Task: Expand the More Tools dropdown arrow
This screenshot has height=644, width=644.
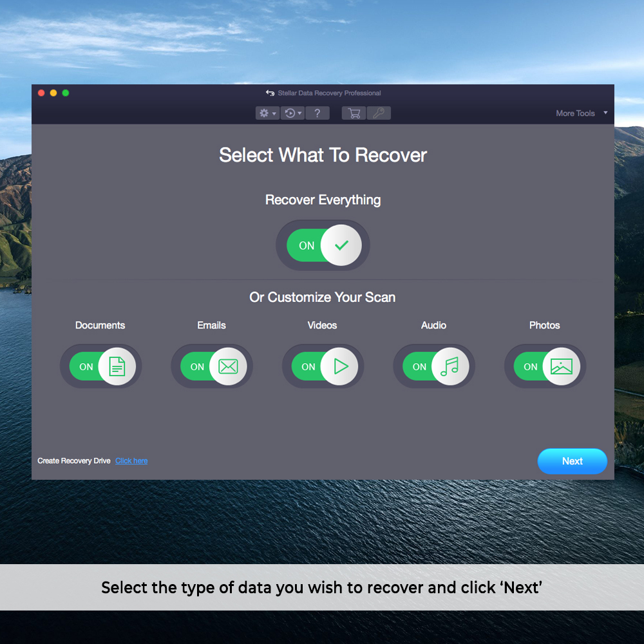Action: point(605,113)
